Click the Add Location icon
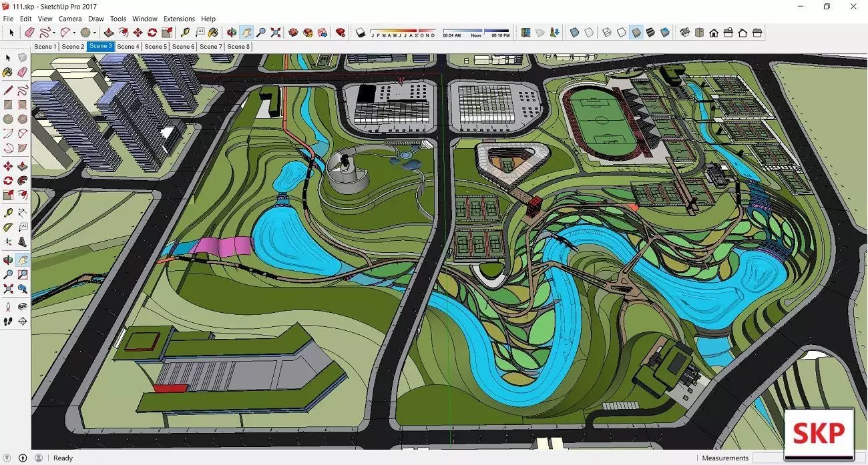Screen dimensions: 868x465 tap(525, 32)
